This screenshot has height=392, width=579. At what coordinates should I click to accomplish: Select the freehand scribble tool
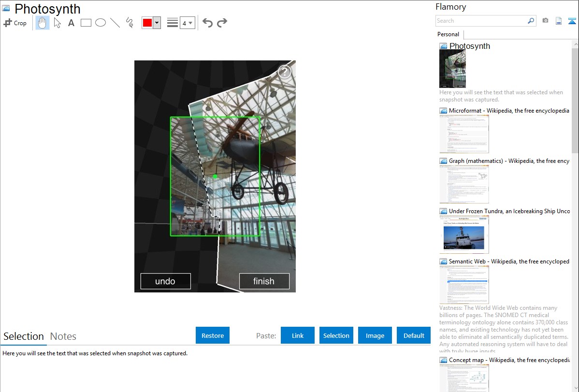pos(130,23)
